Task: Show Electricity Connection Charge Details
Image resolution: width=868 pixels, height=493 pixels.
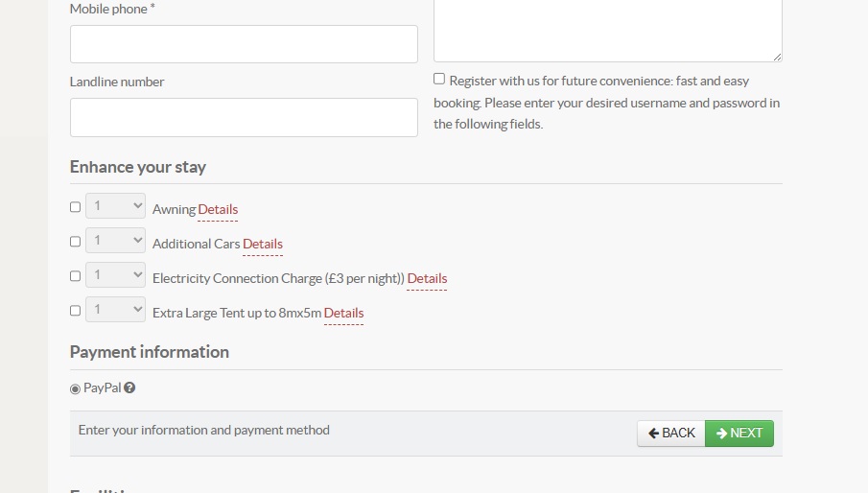Action: coord(427,279)
